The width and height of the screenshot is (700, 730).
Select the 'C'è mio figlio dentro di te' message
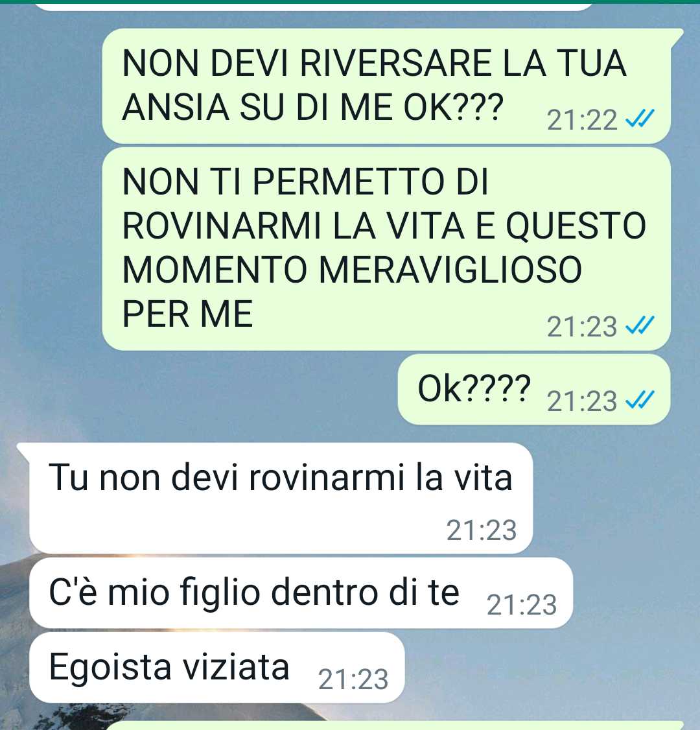pos(301,593)
